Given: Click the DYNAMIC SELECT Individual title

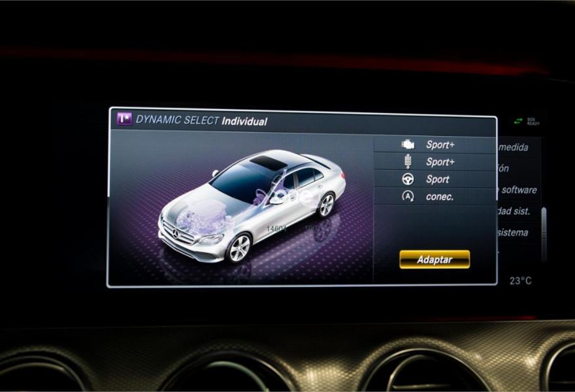Looking at the screenshot, I should [x=201, y=121].
